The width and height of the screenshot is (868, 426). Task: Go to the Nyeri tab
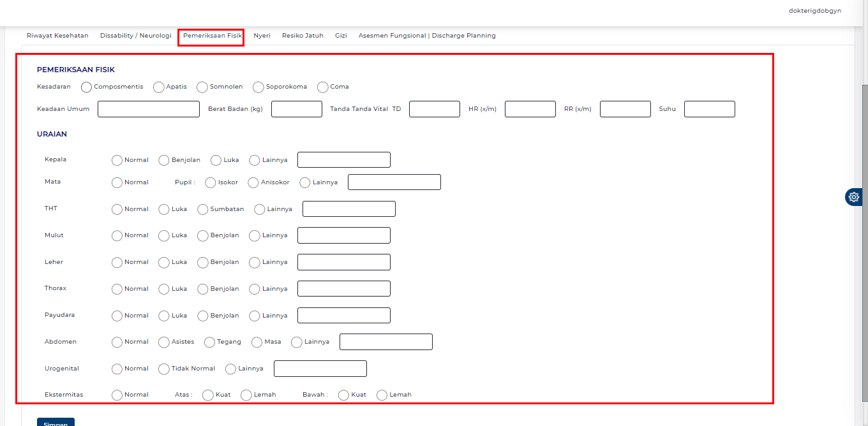(262, 36)
